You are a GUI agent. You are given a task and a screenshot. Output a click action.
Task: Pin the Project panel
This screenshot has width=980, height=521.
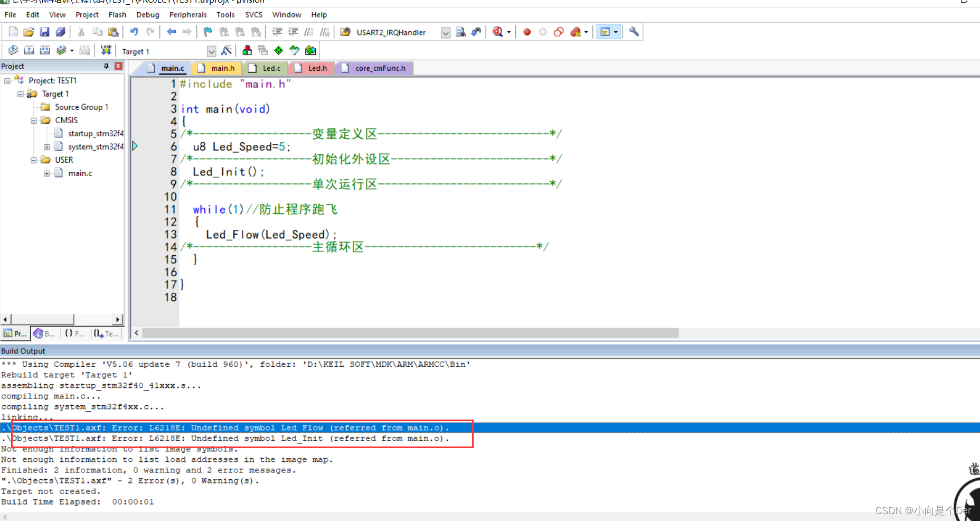pyautogui.click(x=106, y=66)
